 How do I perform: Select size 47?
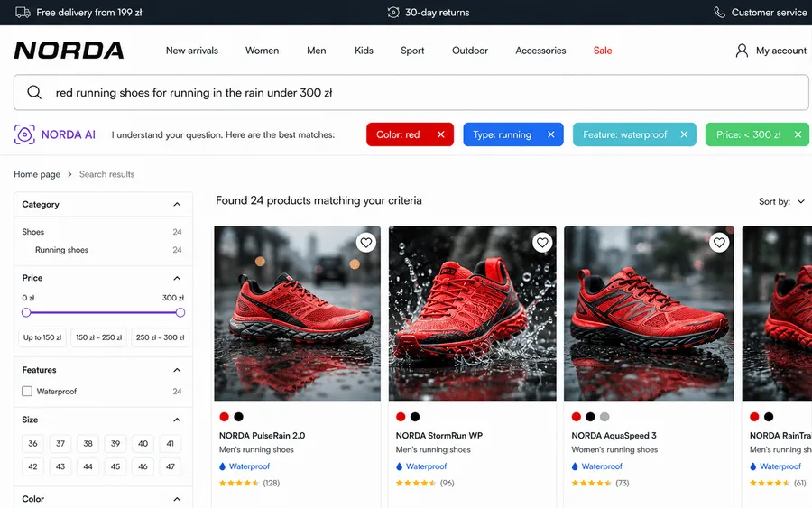[x=171, y=467]
